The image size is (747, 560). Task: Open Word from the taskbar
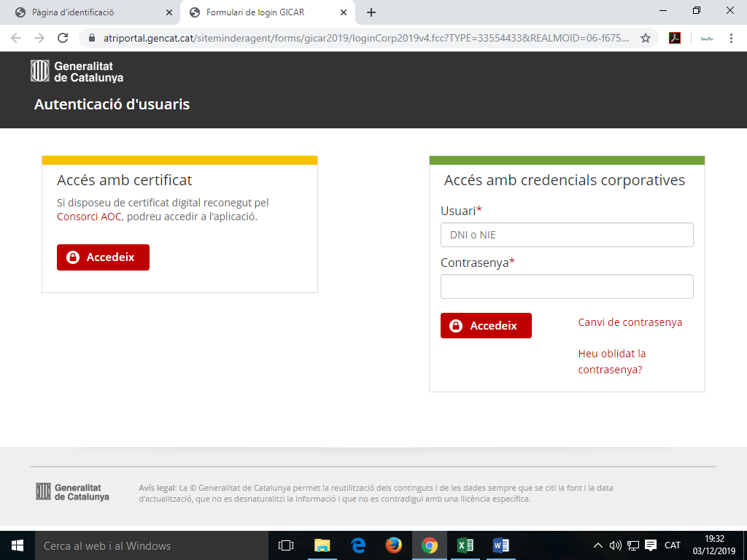pos(500,545)
